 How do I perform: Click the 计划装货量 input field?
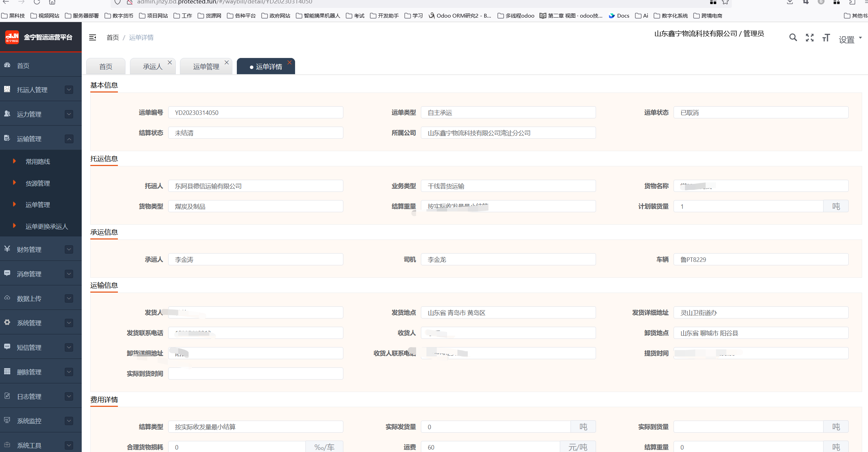point(748,206)
